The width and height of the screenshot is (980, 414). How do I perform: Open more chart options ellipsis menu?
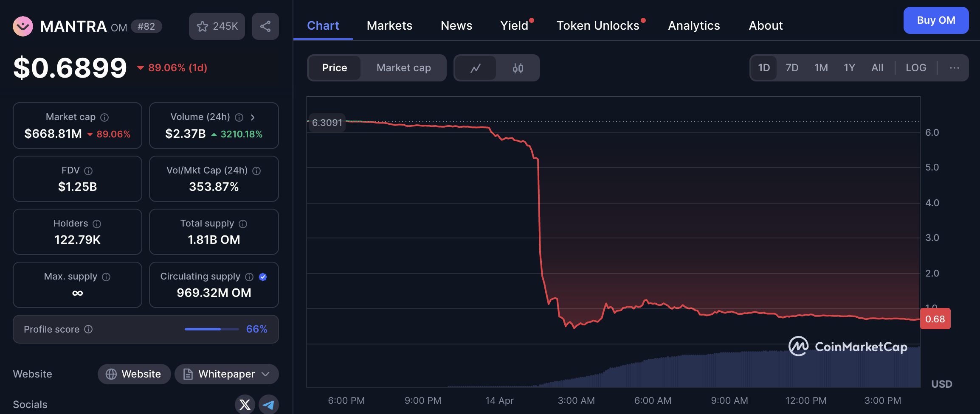pos(954,68)
